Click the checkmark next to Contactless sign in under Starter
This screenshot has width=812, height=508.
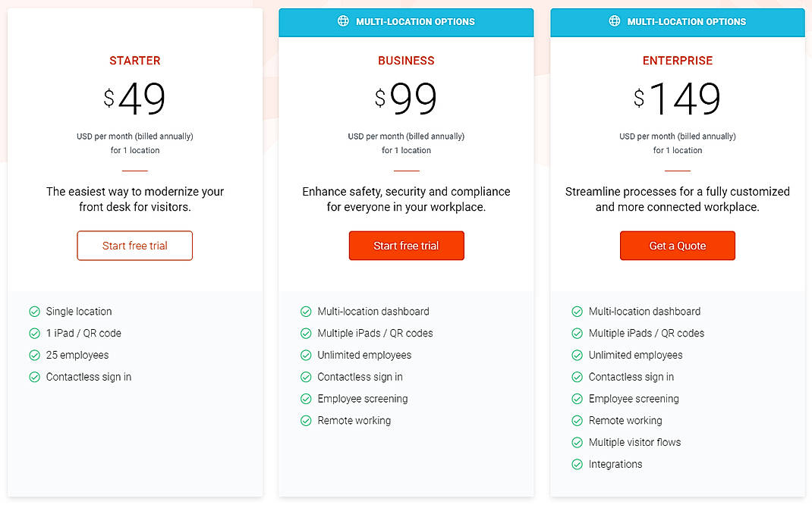pos(34,377)
